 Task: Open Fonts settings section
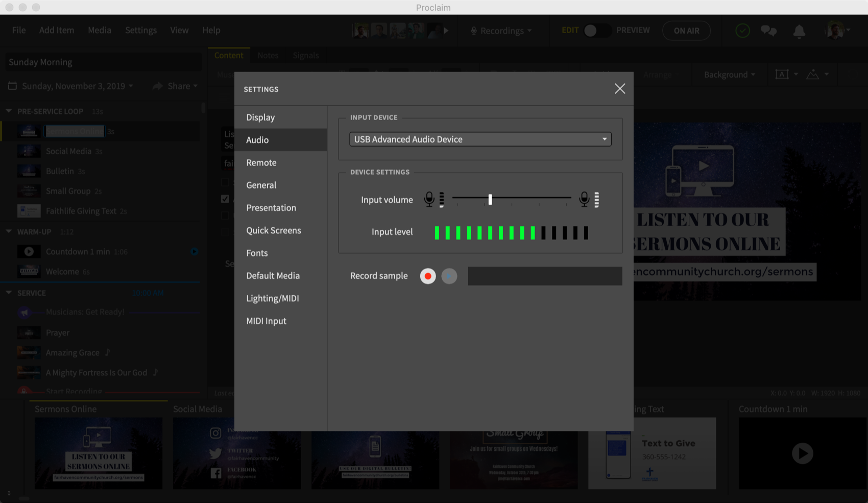280,253
